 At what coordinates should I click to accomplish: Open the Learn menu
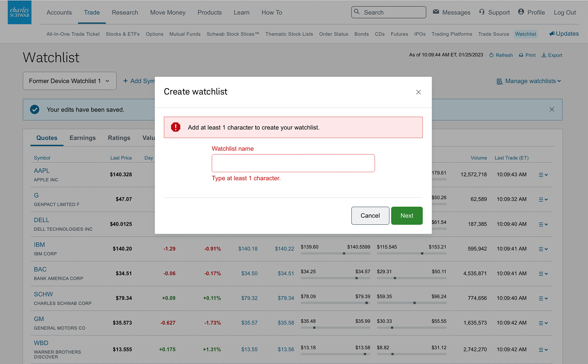(242, 12)
